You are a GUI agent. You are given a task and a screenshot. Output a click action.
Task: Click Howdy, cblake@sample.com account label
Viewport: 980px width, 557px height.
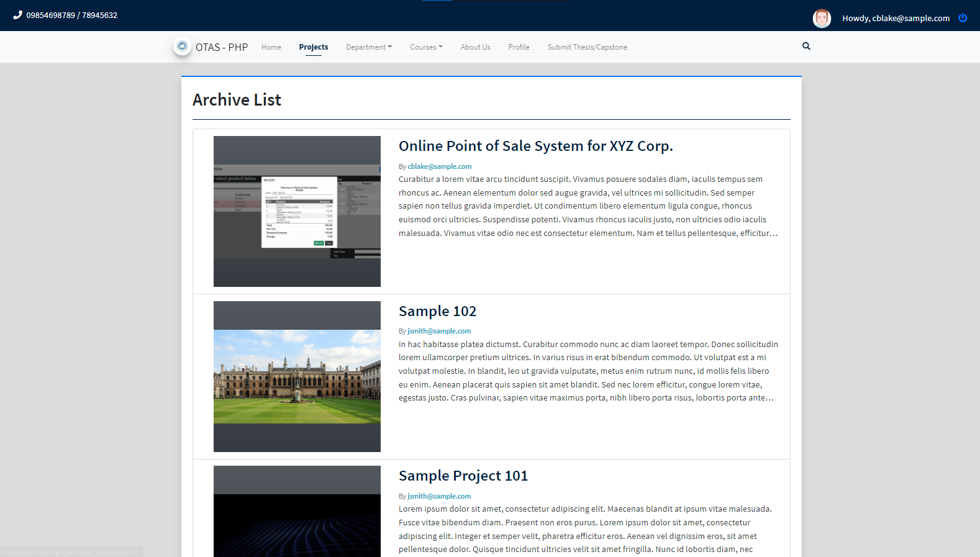[x=896, y=19]
